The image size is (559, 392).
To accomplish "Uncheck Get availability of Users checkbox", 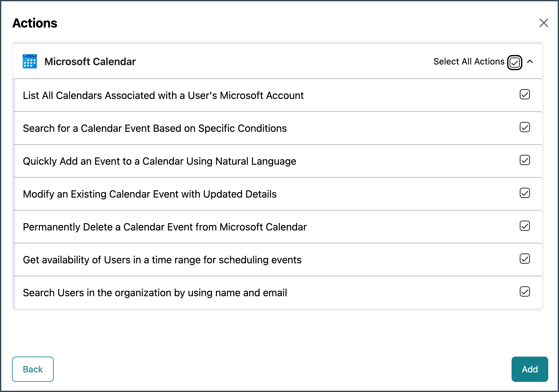I will coord(525,259).
